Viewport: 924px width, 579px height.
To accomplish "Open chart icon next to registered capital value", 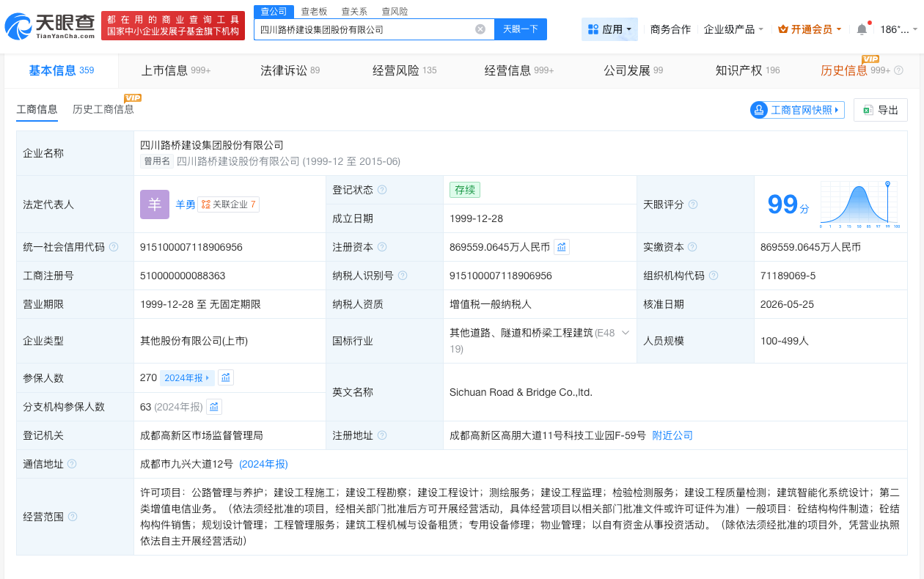I will [x=562, y=247].
